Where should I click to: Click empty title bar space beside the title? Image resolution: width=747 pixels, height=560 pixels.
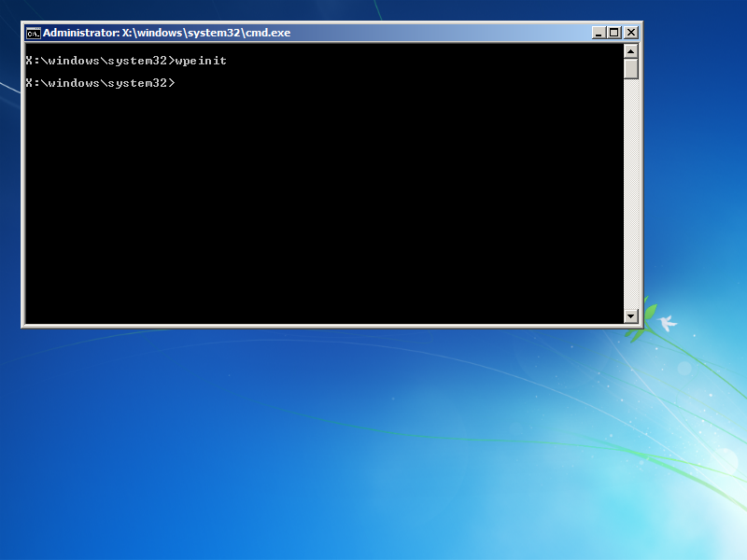tap(438, 33)
